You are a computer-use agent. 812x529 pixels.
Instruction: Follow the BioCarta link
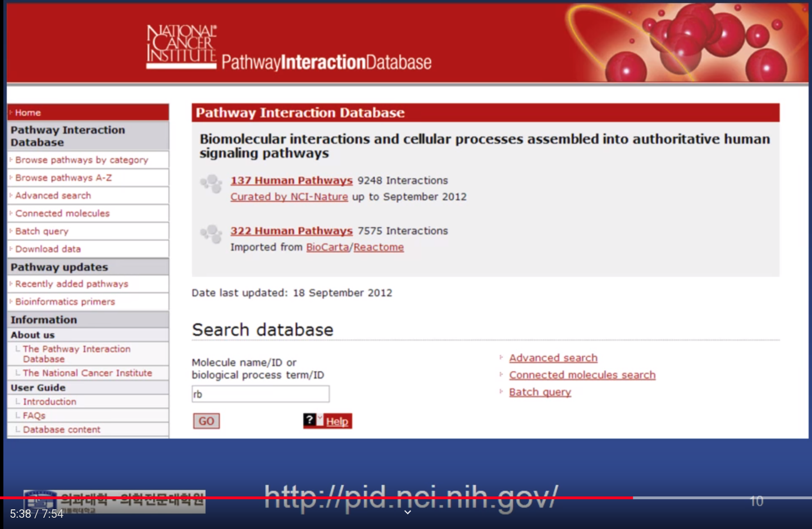tap(327, 247)
